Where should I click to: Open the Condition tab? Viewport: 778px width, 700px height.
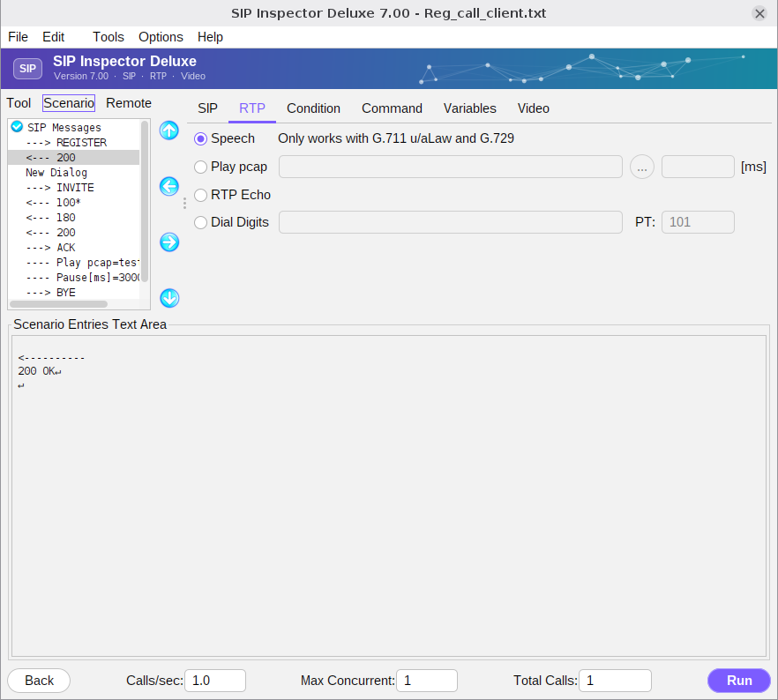314,108
